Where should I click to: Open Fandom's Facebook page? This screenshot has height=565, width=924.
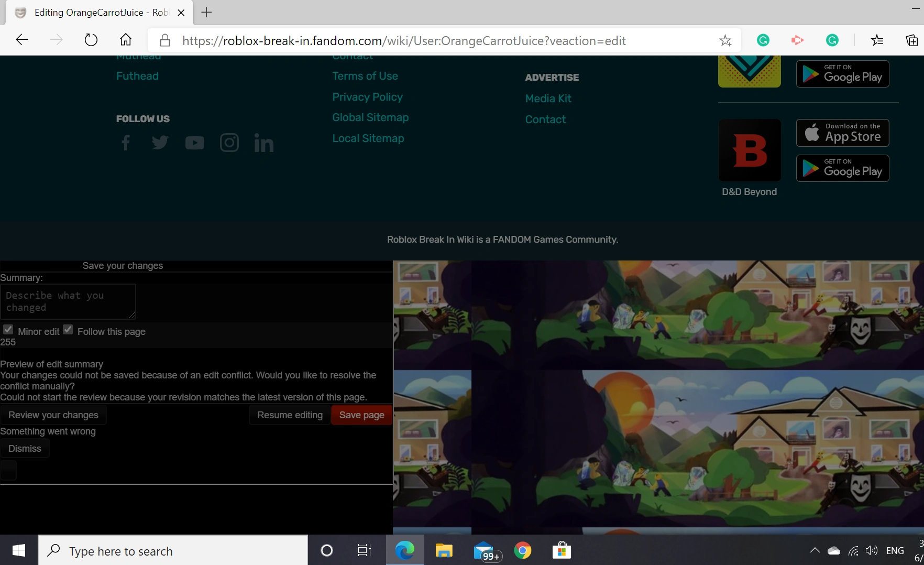[x=126, y=143]
